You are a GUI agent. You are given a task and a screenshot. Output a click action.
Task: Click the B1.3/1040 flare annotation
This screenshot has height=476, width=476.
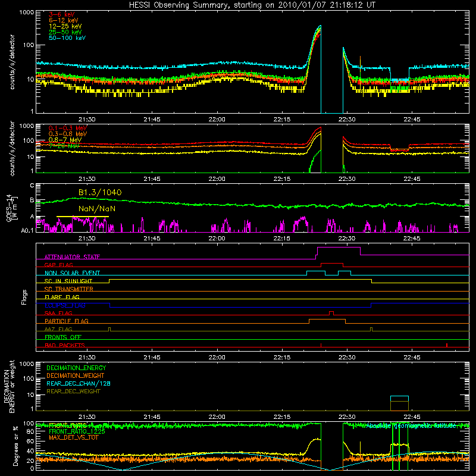[100, 192]
